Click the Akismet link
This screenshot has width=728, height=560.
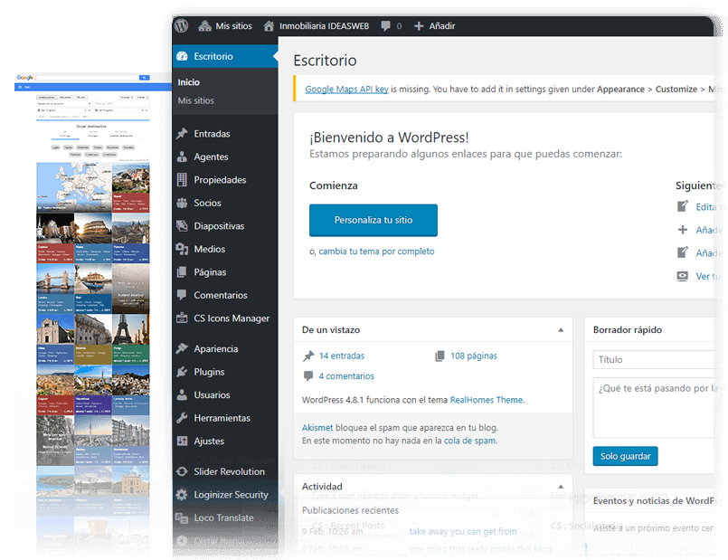[x=317, y=428]
